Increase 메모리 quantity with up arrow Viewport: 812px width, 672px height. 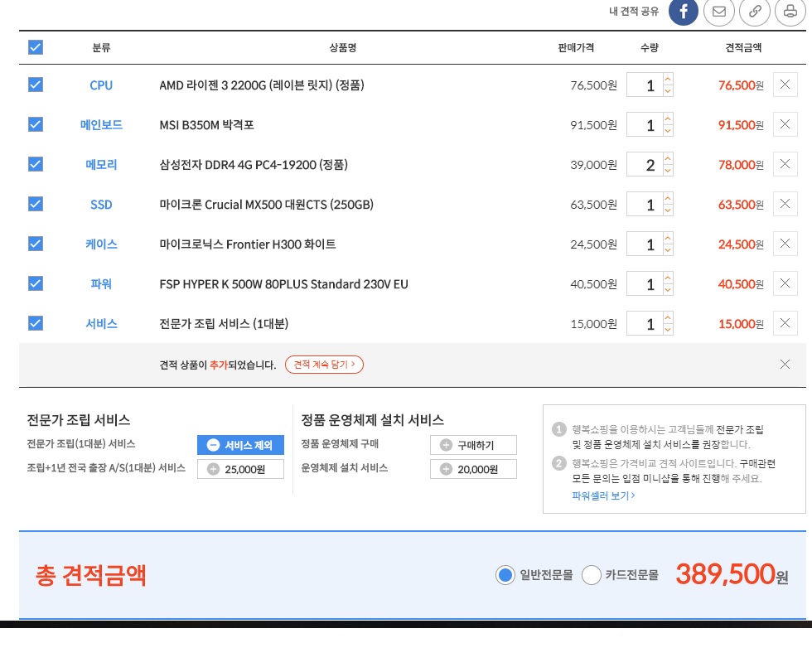[668, 159]
